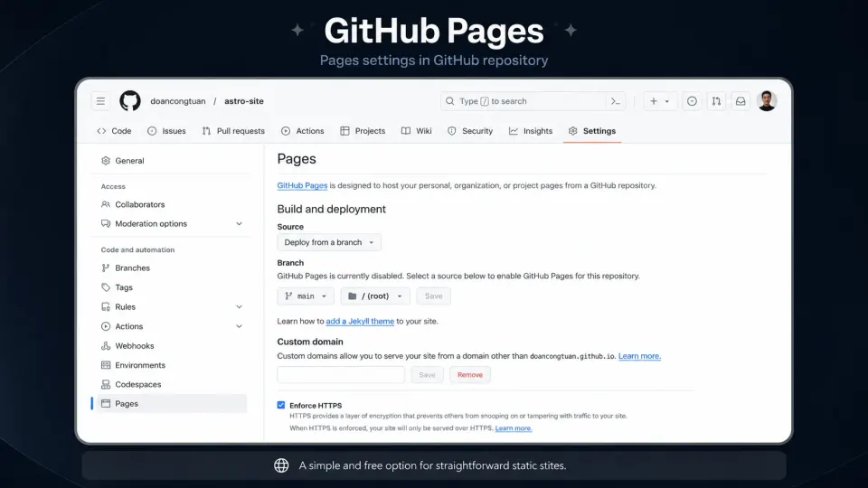The height and width of the screenshot is (488, 868).
Task: Open the Projects tab
Action: 363,131
